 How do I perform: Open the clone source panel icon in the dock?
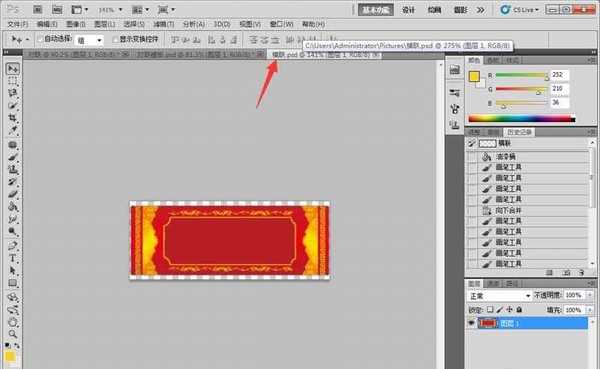click(455, 124)
